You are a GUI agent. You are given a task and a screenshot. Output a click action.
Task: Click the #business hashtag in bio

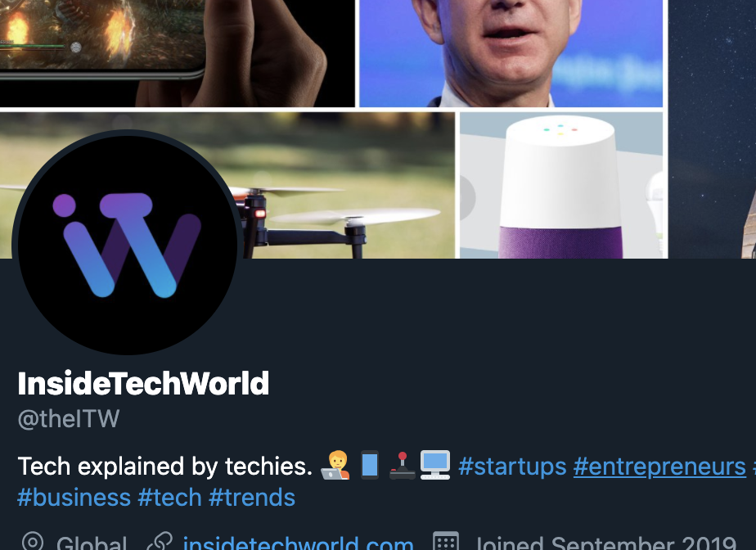coord(74,498)
